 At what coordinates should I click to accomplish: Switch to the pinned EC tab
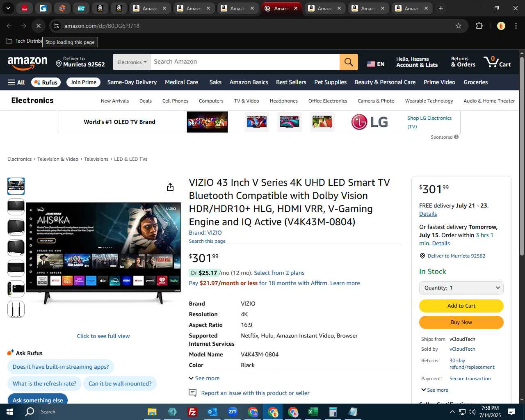pyautogui.click(x=81, y=8)
